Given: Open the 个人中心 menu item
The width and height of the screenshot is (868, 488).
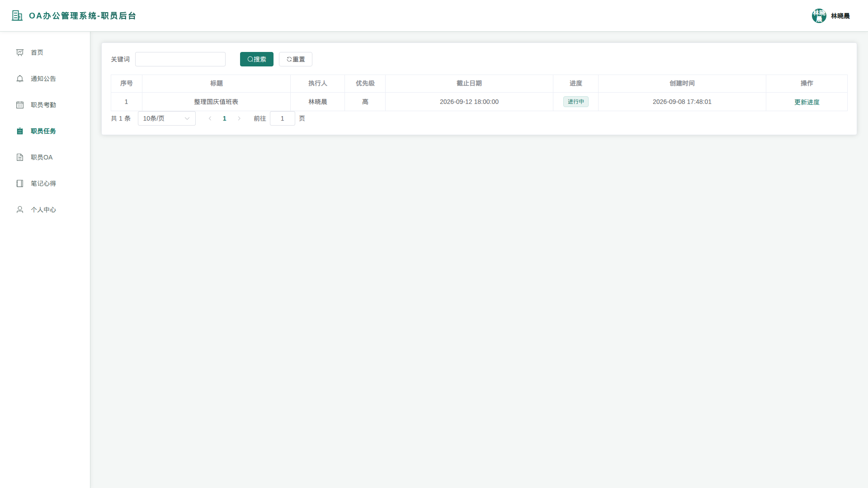Looking at the screenshot, I should [x=45, y=210].
